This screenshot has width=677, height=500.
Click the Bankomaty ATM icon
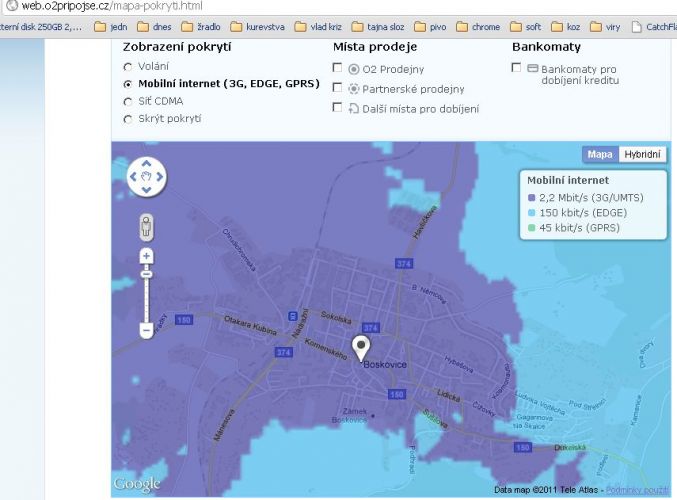[533, 68]
